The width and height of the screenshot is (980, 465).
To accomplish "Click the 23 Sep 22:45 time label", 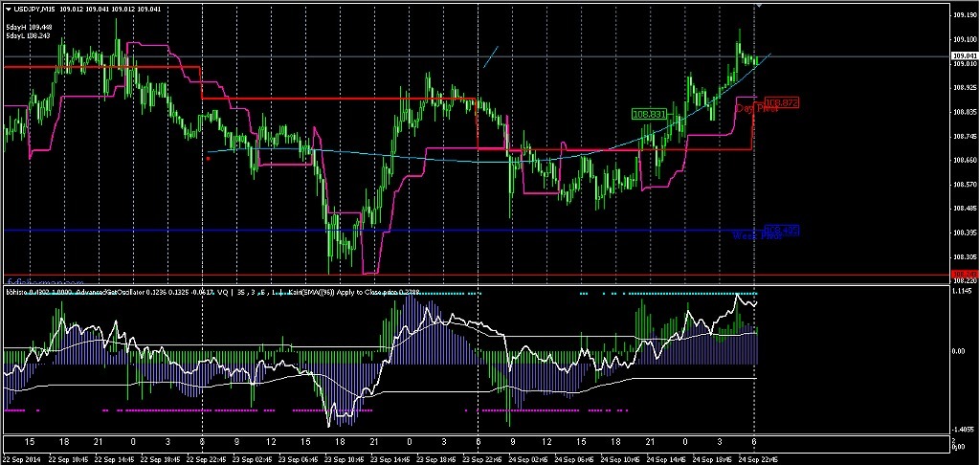I will (x=483, y=458).
